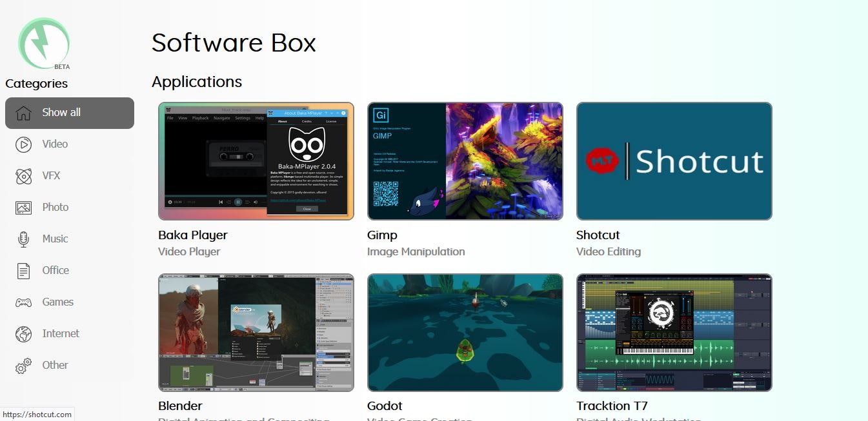Click the Image Manipulation subtitle under Gimp
Screen dimensions: 868x421
416,251
